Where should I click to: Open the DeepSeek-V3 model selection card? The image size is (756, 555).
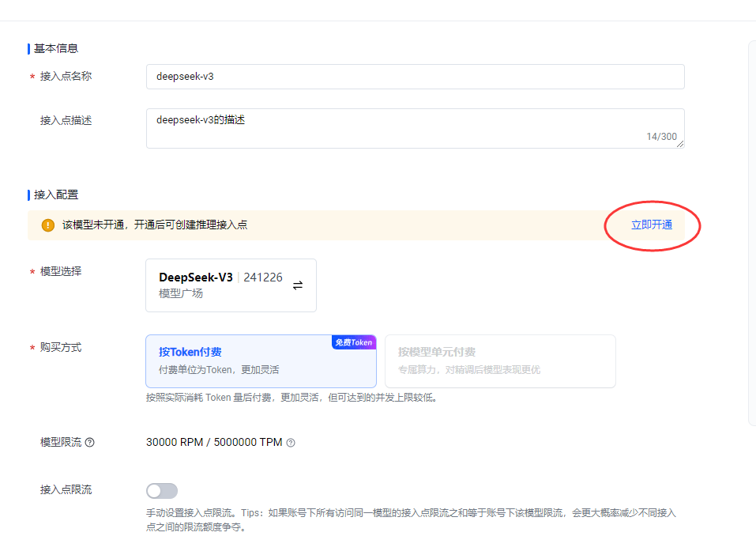pyautogui.click(x=231, y=285)
